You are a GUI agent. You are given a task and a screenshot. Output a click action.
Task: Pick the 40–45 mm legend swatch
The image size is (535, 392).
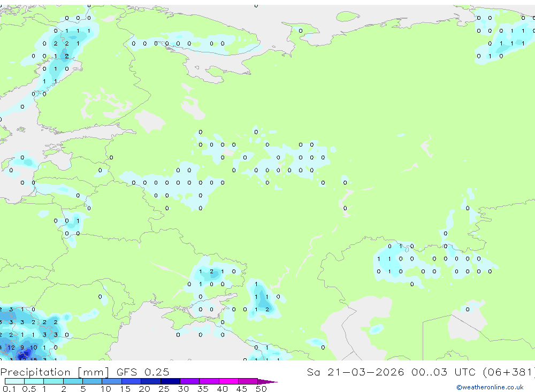coord(228,381)
